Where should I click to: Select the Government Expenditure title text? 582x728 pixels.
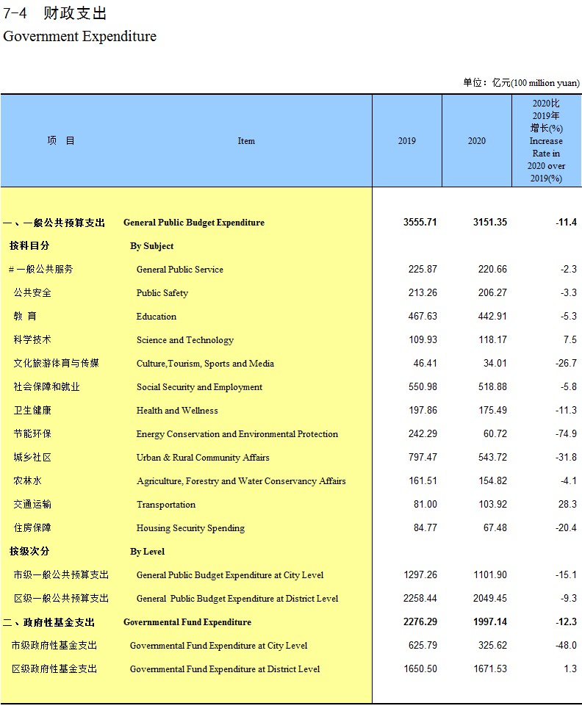79,37
